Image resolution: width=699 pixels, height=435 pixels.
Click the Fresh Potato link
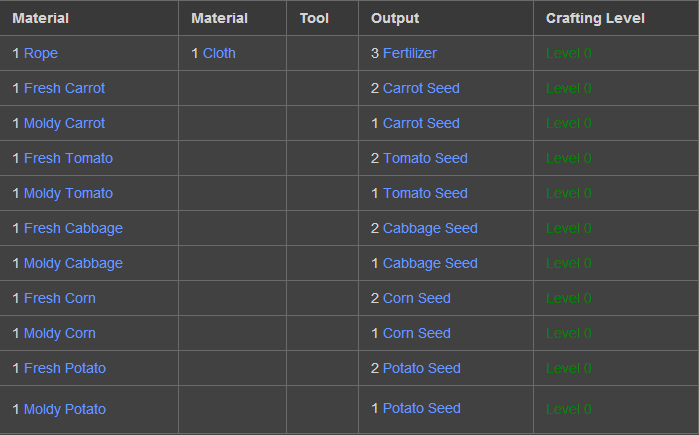tap(65, 368)
